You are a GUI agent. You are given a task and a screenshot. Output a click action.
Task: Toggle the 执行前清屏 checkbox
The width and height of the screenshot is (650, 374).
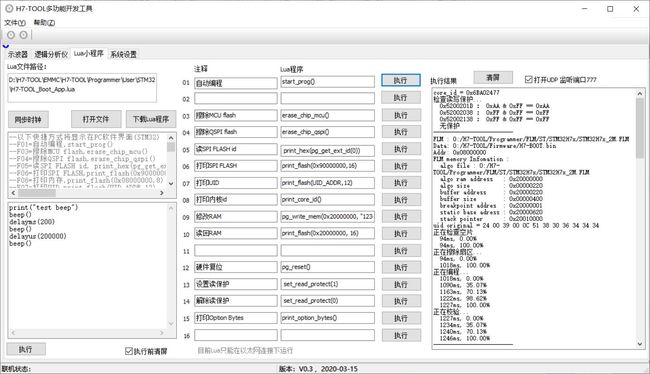129,351
